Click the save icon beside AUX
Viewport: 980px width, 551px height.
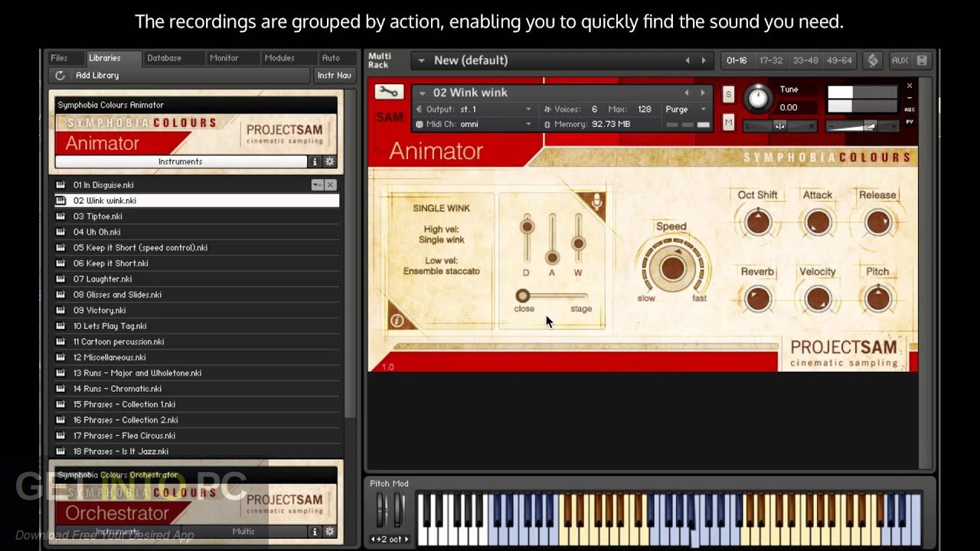922,60
